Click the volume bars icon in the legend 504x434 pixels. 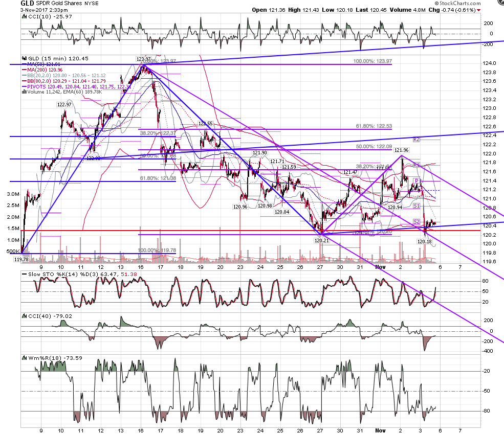tap(24, 92)
